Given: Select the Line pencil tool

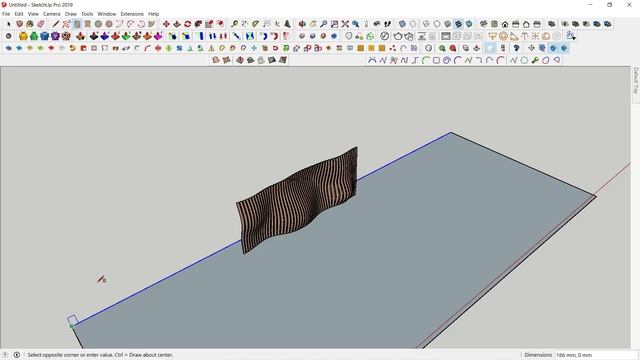Looking at the screenshot, I should point(56,24).
